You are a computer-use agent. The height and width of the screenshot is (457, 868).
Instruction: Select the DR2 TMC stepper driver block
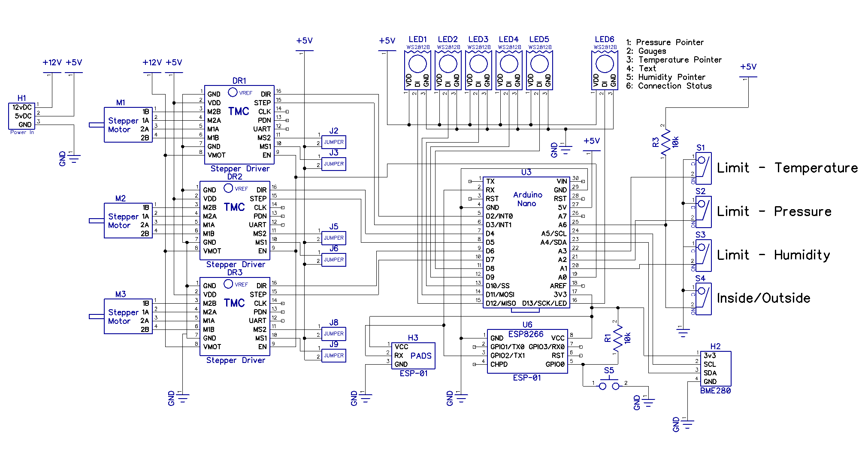235,220
